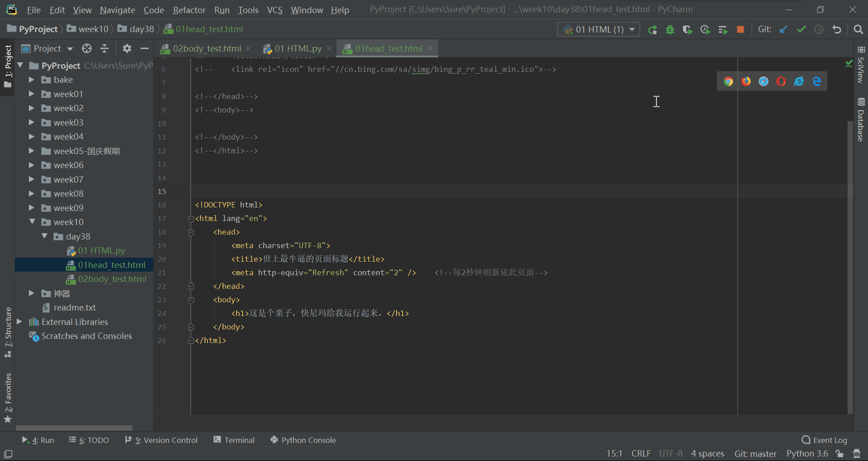The height and width of the screenshot is (461, 868).
Task: Expand the External Libraries node
Action: pyautogui.click(x=19, y=322)
